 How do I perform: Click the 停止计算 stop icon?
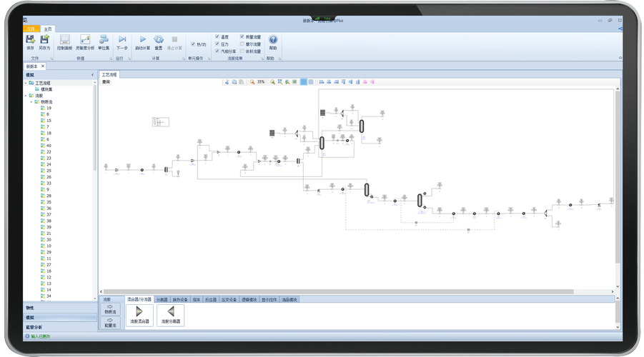click(174, 39)
